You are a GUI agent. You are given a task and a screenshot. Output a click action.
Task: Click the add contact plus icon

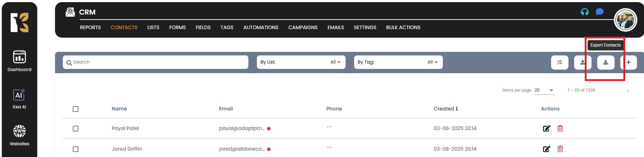point(628,63)
